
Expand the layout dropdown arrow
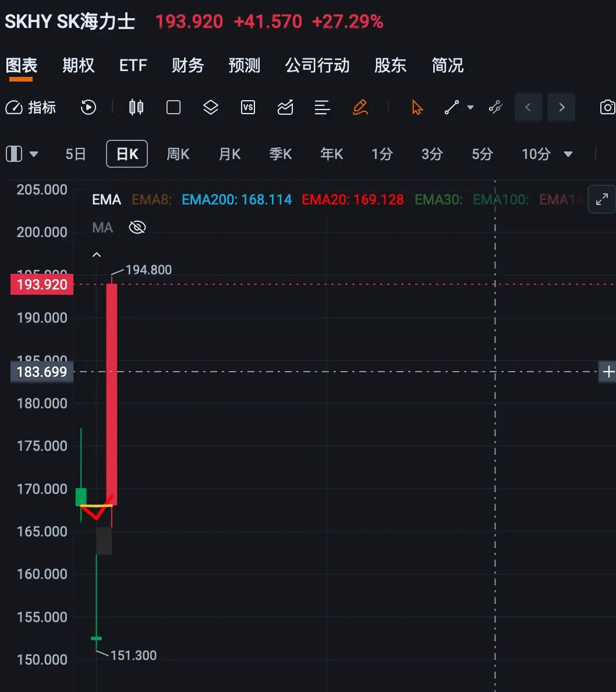(x=34, y=154)
